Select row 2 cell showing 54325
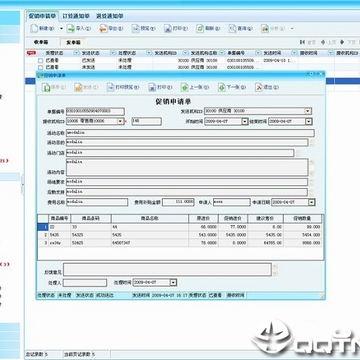Viewport: 360px width, 360px height. tap(91, 235)
